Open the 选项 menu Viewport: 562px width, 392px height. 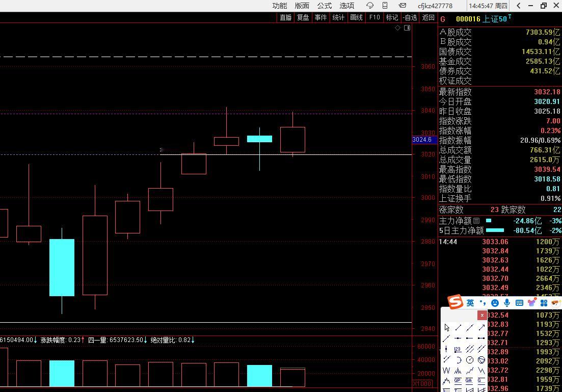(x=347, y=6)
